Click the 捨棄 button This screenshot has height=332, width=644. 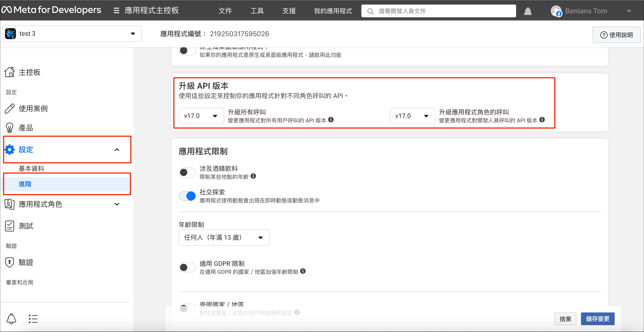tap(565, 319)
